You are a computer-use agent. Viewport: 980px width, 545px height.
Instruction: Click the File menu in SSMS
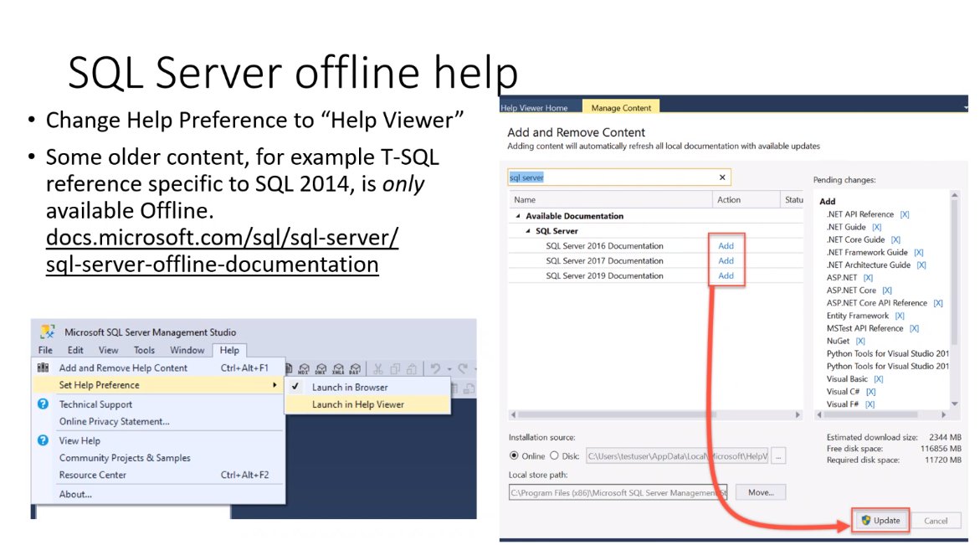(x=45, y=350)
